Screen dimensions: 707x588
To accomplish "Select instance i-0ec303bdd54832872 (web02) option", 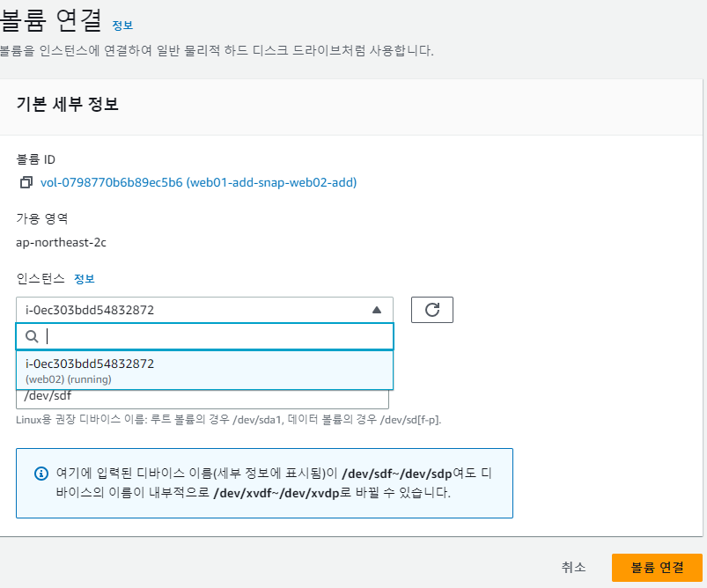I will pos(205,371).
